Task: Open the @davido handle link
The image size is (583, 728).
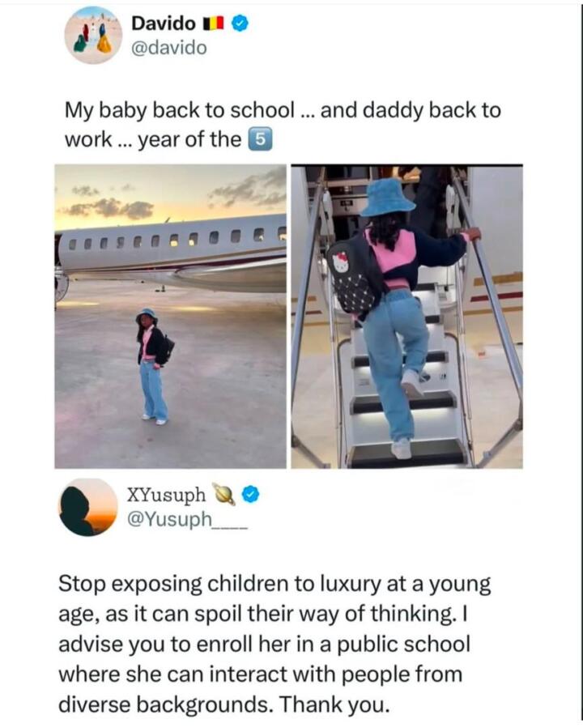Action: 169,48
